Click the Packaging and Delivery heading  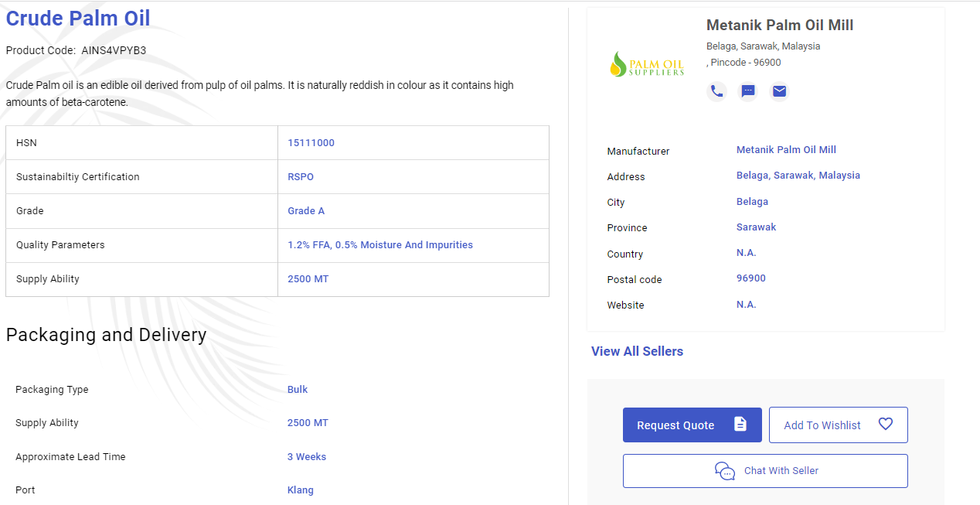106,335
